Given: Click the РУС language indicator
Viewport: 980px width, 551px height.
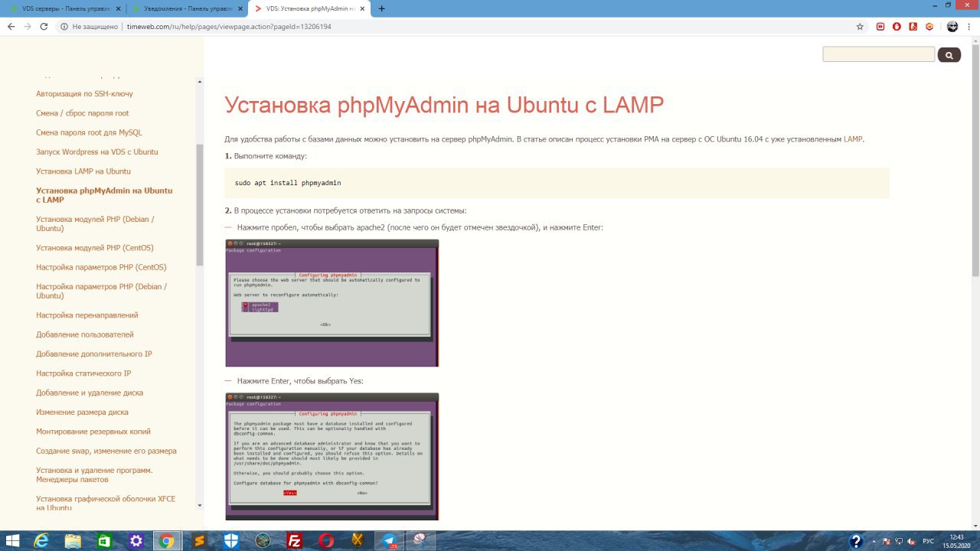Looking at the screenshot, I should (928, 541).
